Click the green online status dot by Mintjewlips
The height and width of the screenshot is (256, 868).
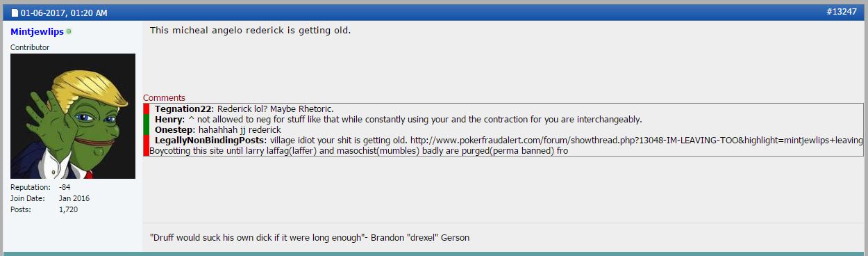pyautogui.click(x=69, y=32)
